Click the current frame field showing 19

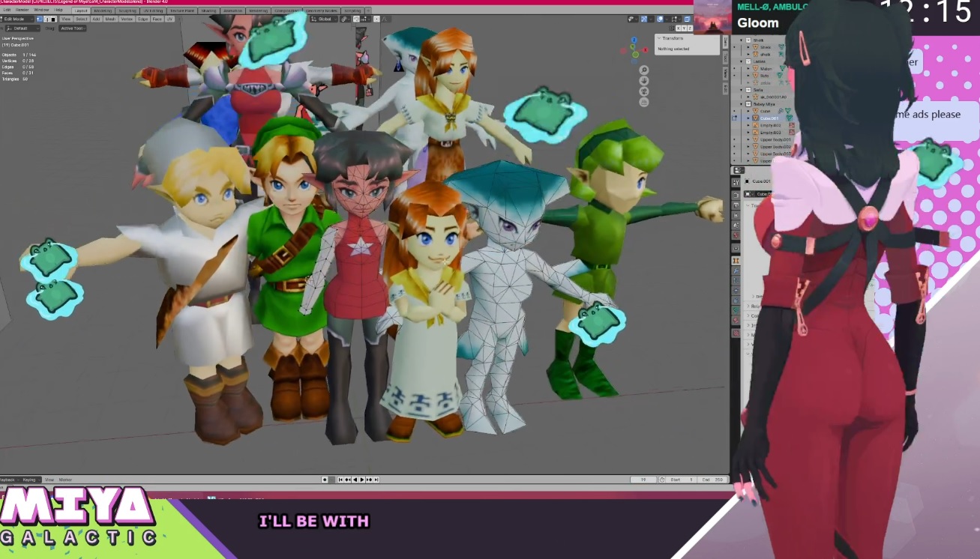[643, 480]
